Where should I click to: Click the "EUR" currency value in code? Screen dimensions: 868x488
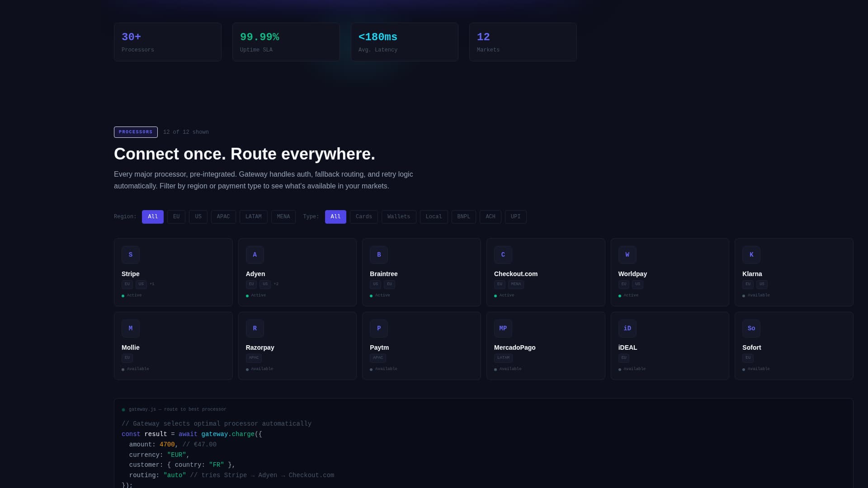click(177, 455)
